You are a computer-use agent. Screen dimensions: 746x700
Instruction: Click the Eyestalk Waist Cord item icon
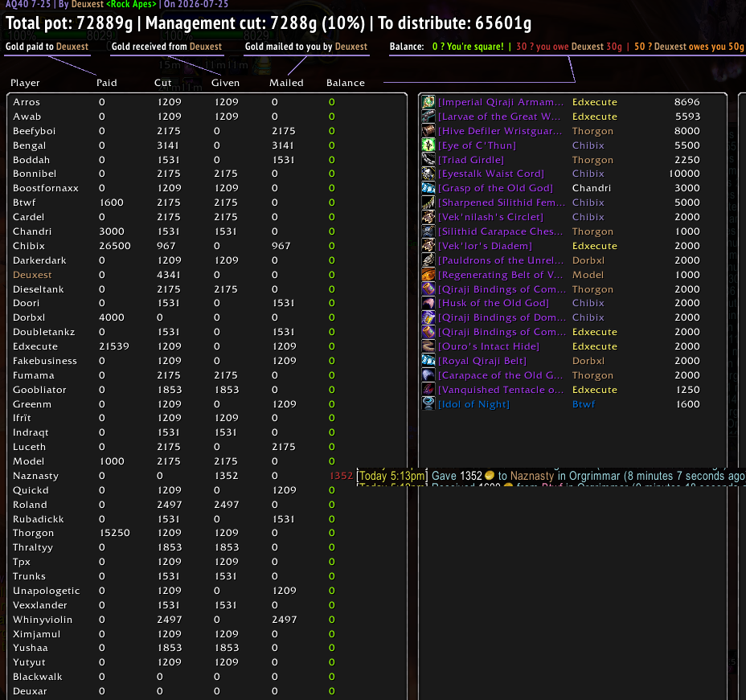[x=428, y=174]
